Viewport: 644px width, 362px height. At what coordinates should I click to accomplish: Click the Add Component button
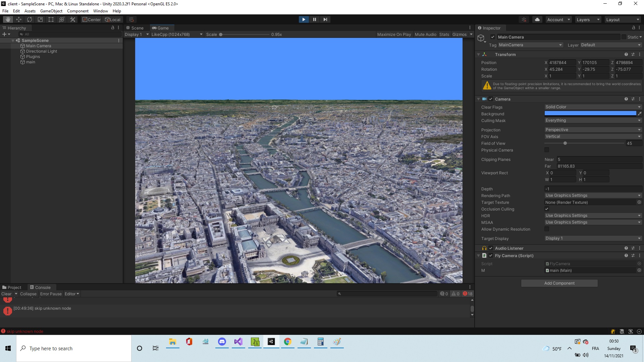(559, 283)
